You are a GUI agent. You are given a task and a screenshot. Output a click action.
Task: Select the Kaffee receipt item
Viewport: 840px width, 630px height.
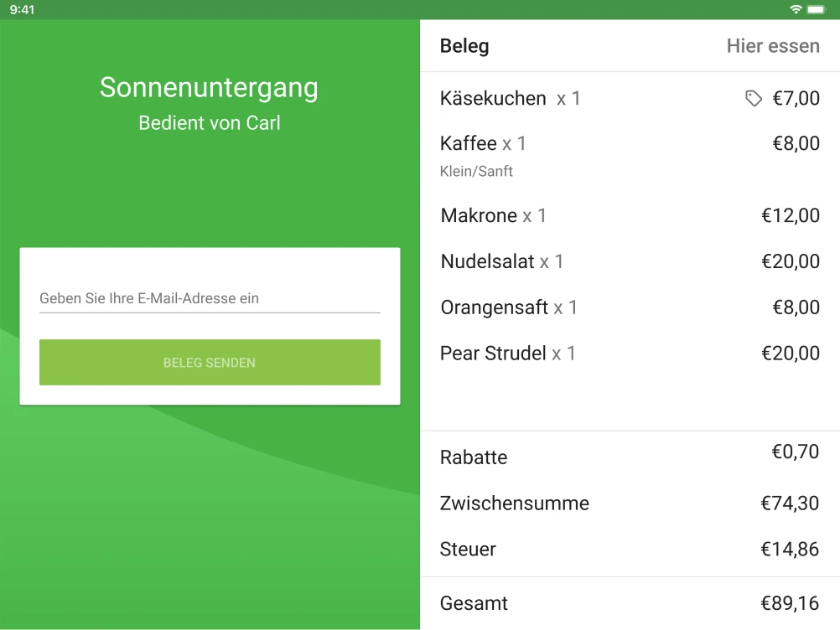[x=466, y=143]
